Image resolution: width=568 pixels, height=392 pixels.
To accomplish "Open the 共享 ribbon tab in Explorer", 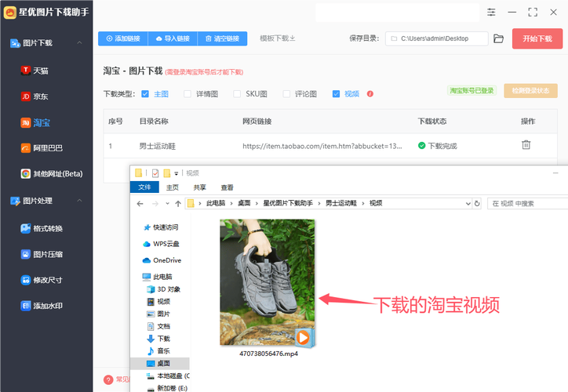I will click(199, 187).
